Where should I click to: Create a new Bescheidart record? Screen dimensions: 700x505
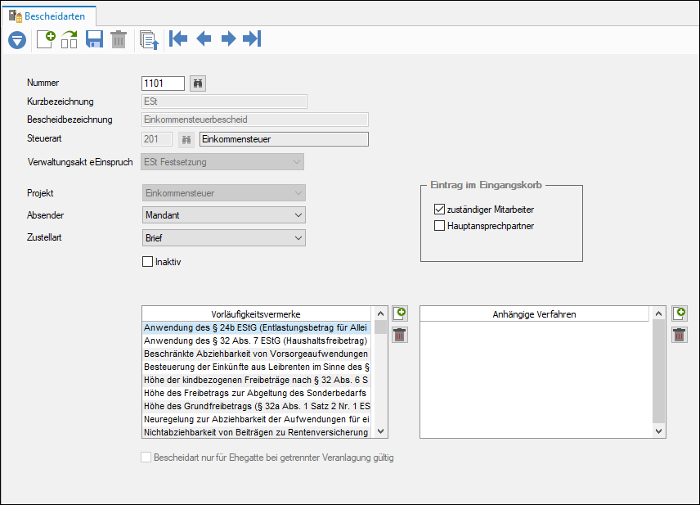46,39
